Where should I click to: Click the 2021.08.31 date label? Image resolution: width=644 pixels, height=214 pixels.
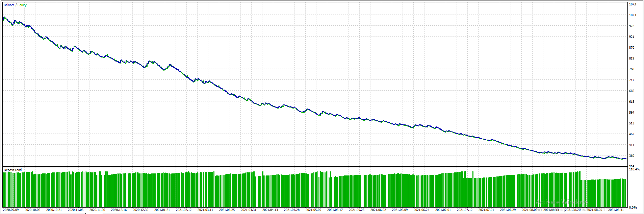click(x=616, y=210)
